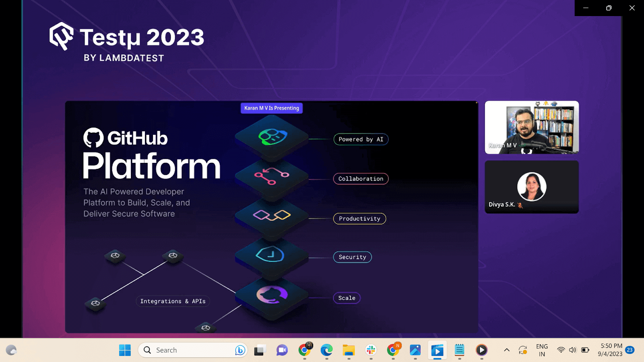
Task: Click the large 'Platform' heading
Action: (152, 166)
